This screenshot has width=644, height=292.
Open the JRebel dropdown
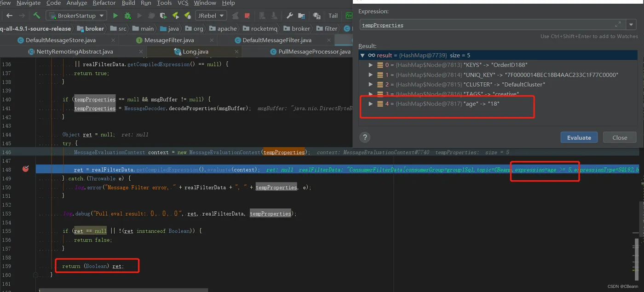[211, 16]
